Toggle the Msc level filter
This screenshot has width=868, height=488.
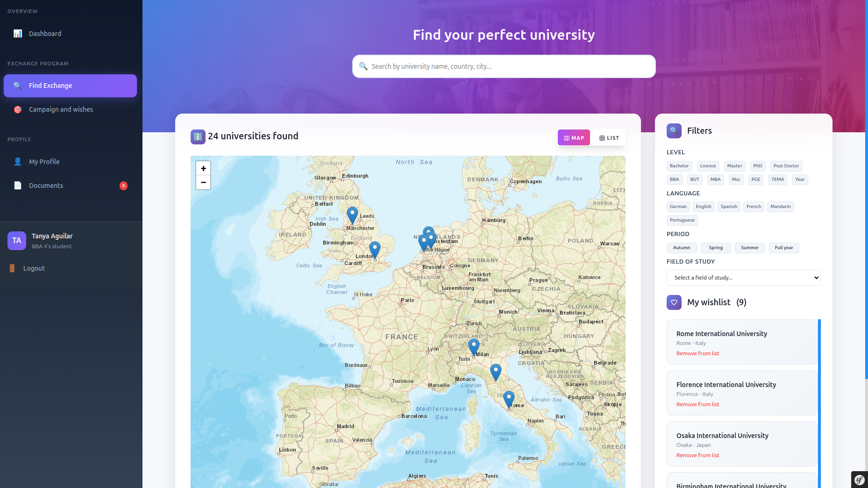coord(736,179)
